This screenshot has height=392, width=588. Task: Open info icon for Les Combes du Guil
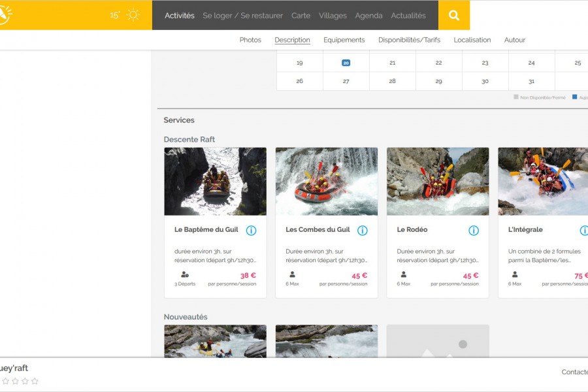point(362,231)
